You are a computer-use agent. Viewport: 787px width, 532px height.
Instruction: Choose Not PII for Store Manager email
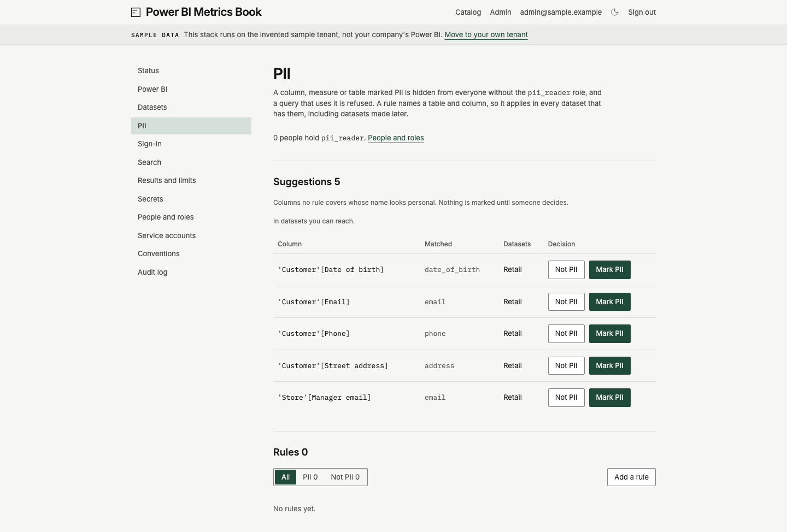566,398
